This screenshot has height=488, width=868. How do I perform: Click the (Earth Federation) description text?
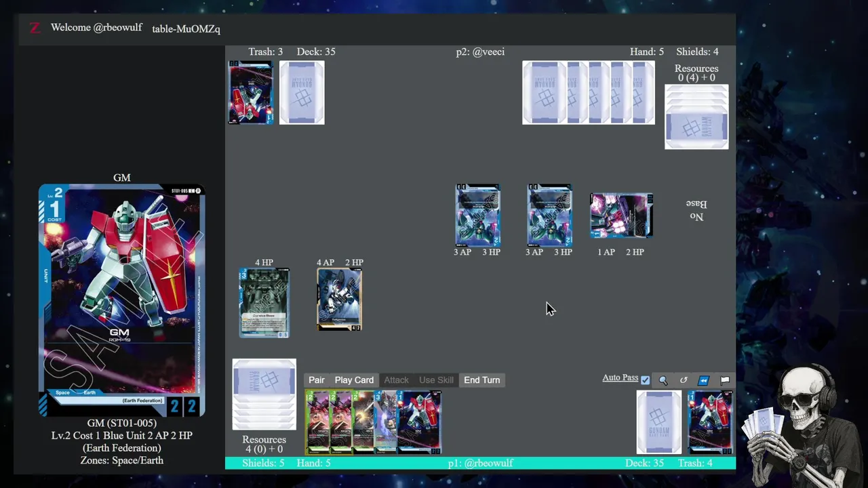coord(122,448)
